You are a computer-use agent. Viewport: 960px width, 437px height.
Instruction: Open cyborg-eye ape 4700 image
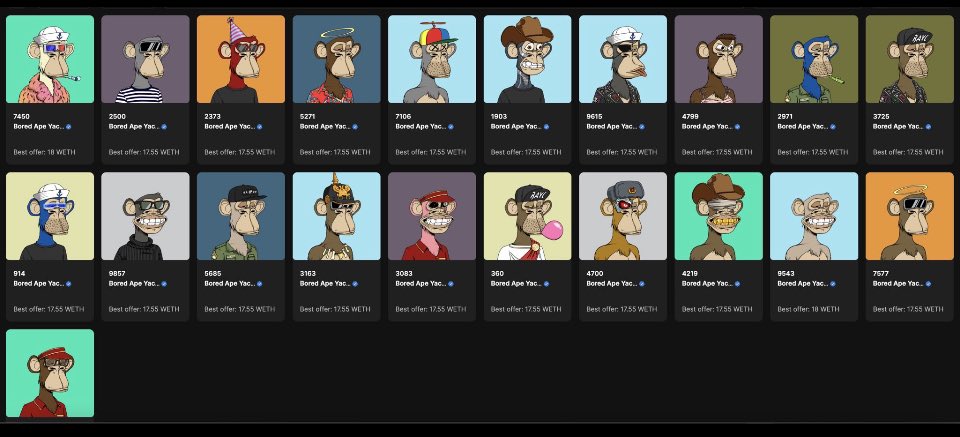coord(623,216)
